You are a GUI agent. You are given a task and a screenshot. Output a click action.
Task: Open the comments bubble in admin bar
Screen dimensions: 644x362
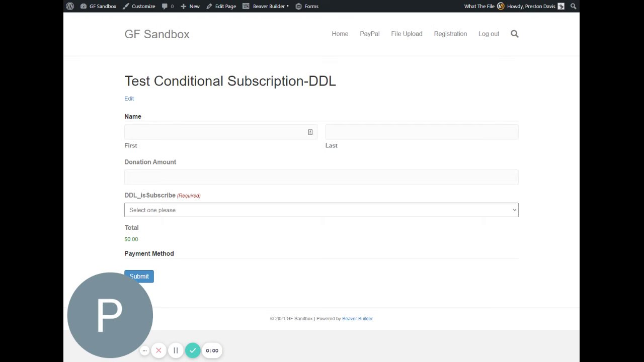168,6
